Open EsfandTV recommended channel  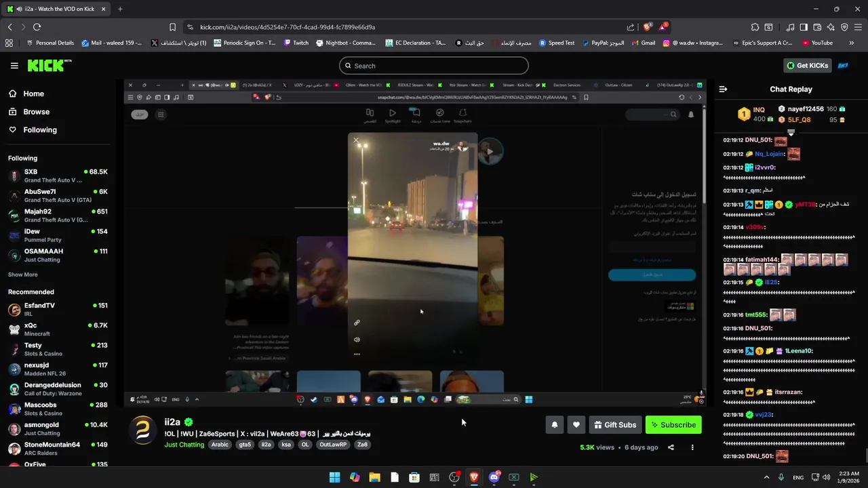(x=58, y=310)
